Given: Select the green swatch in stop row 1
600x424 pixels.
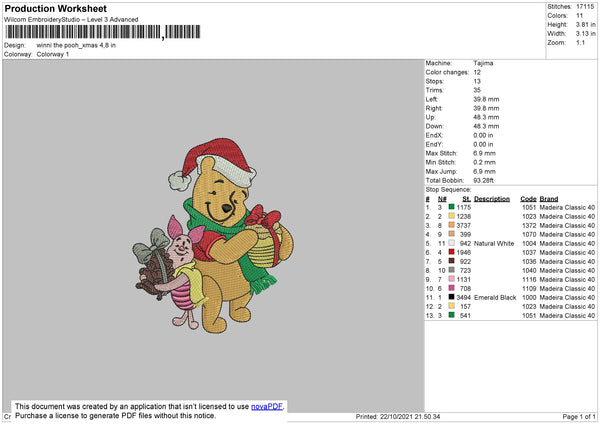Looking at the screenshot, I should [x=452, y=207].
